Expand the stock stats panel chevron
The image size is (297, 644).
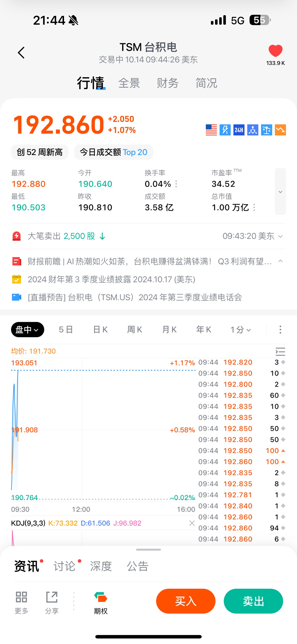click(280, 191)
